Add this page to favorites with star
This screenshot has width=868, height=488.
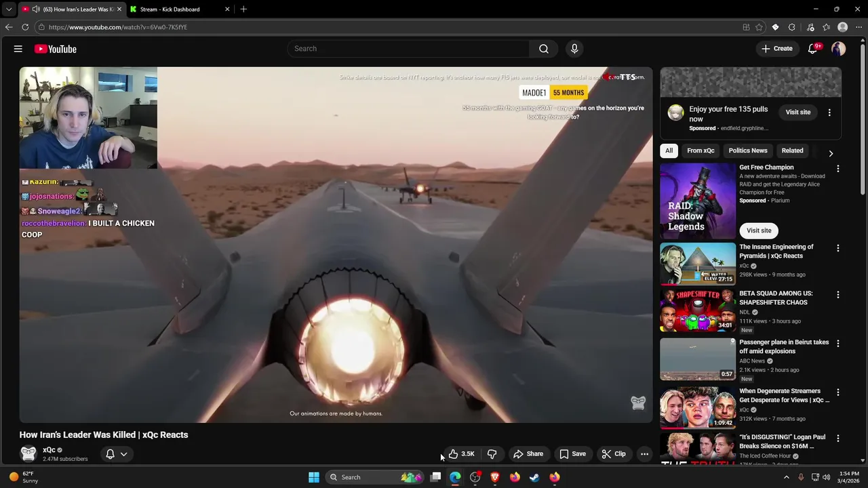[x=759, y=27]
